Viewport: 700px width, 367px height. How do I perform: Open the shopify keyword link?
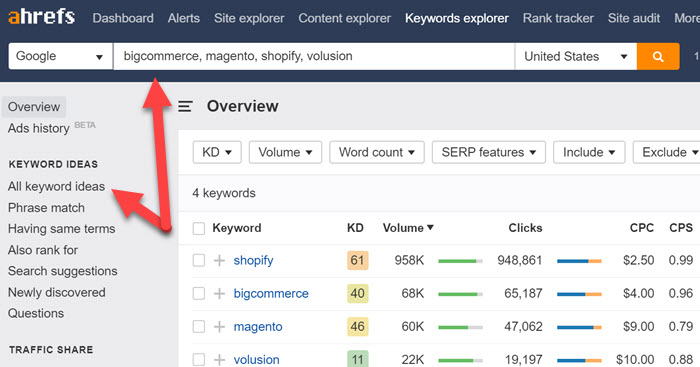[x=253, y=261]
